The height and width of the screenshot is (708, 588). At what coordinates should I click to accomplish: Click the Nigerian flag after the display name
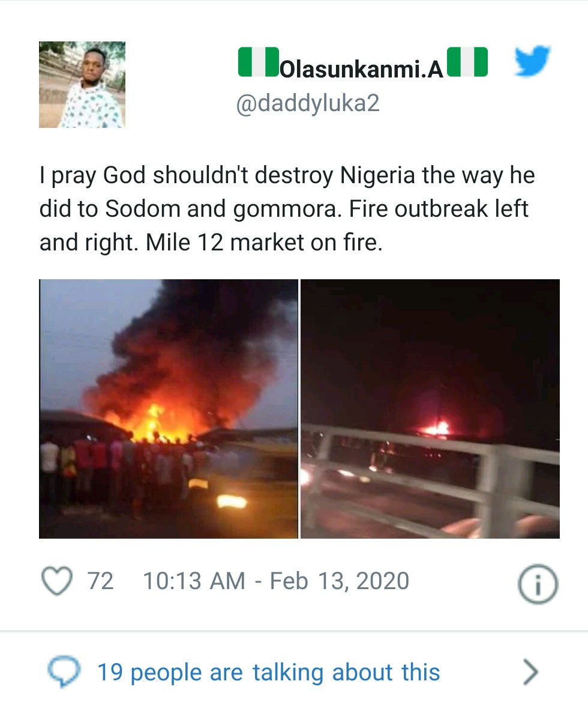(467, 62)
